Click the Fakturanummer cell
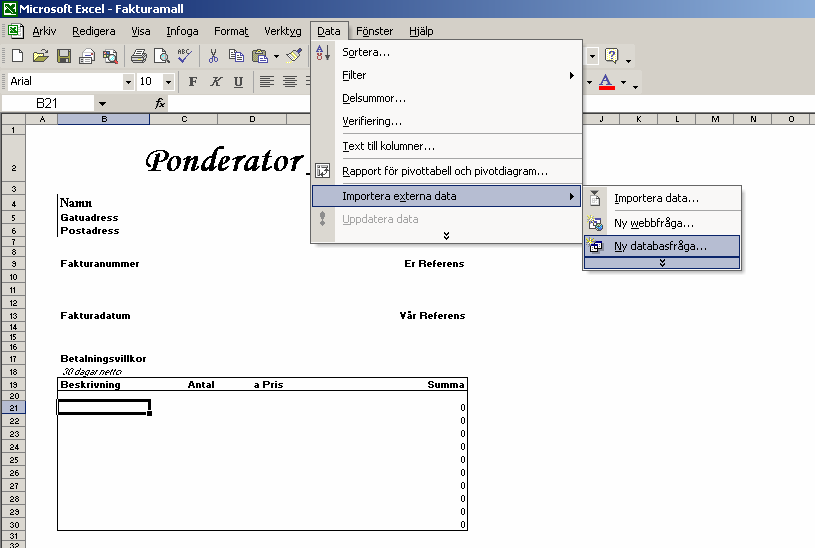This screenshot has height=548, width=815. click(x=100, y=264)
